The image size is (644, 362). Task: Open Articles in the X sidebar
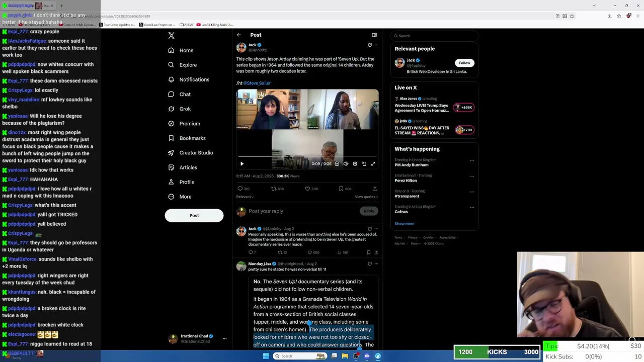tap(183, 167)
